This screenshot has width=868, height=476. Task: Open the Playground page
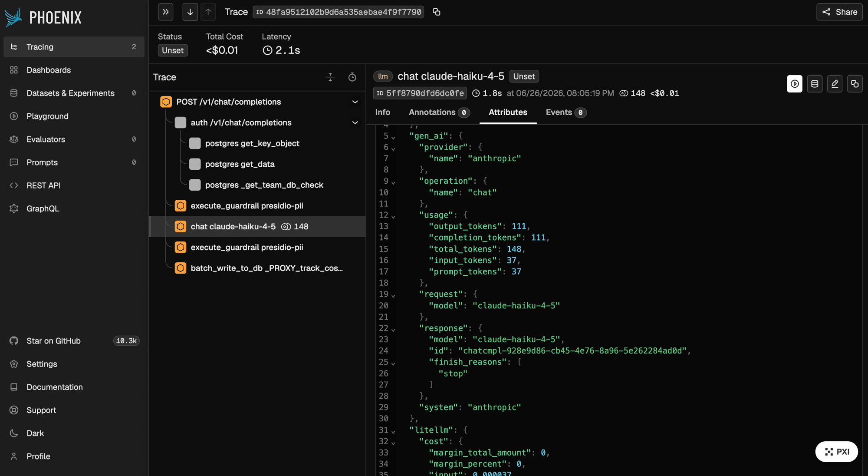[74, 116]
